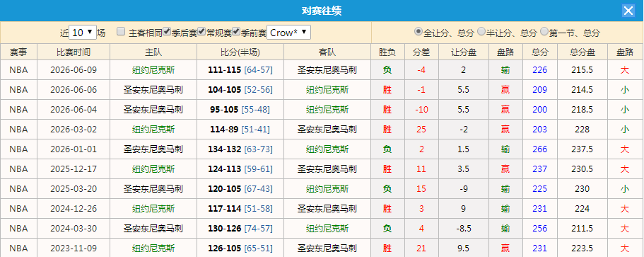Click the 分差 column header
This screenshot has width=644, height=257.
421,52
